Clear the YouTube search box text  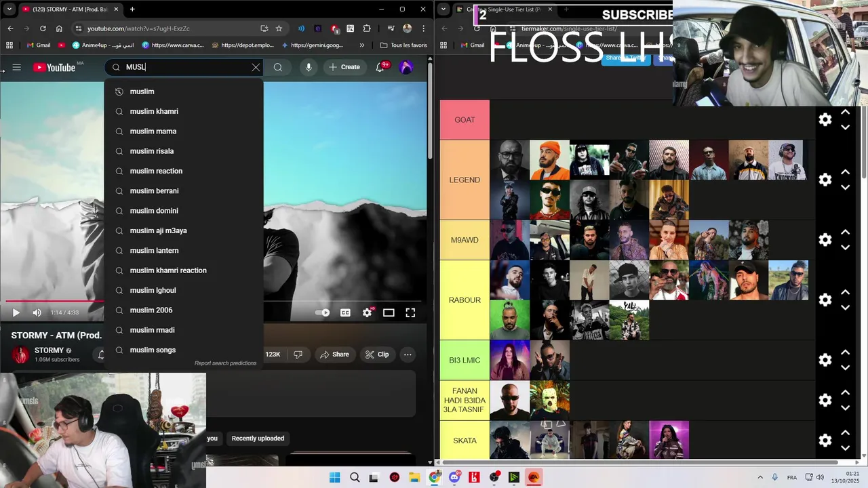(256, 67)
